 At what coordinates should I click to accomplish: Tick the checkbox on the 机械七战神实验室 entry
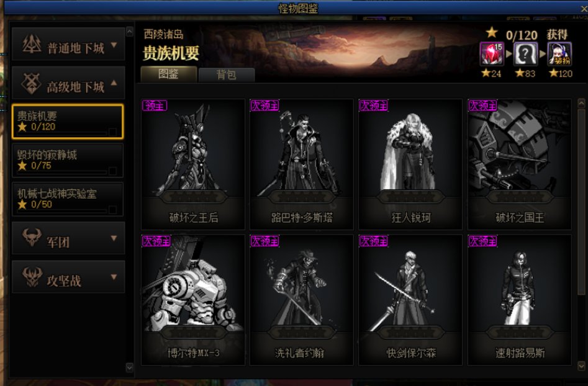pos(112,210)
